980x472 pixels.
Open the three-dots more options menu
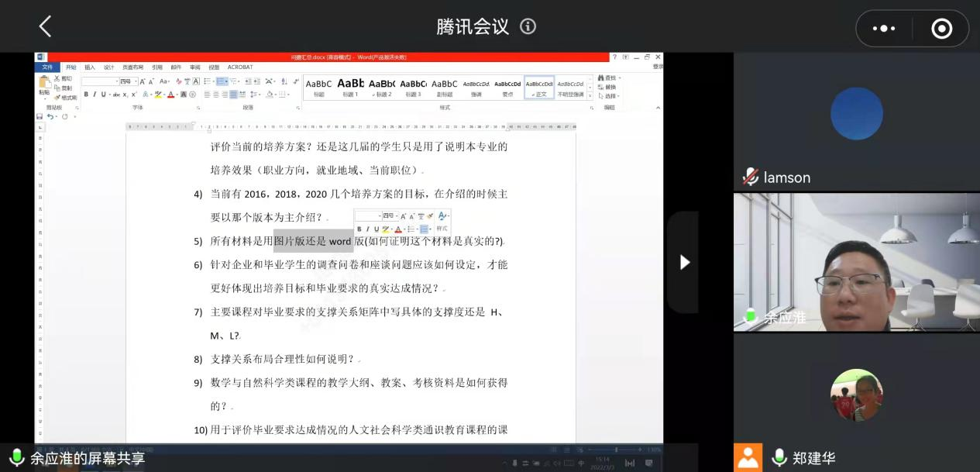pos(883,29)
